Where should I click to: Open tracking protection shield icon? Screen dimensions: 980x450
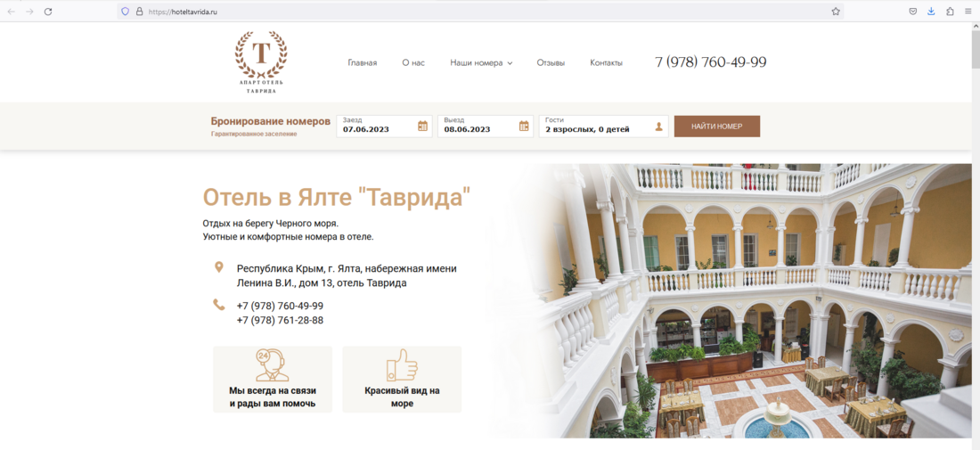point(125,12)
